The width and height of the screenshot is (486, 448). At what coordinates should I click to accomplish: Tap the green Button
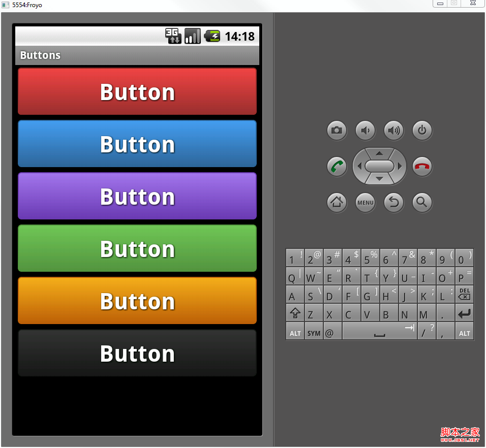(x=137, y=248)
